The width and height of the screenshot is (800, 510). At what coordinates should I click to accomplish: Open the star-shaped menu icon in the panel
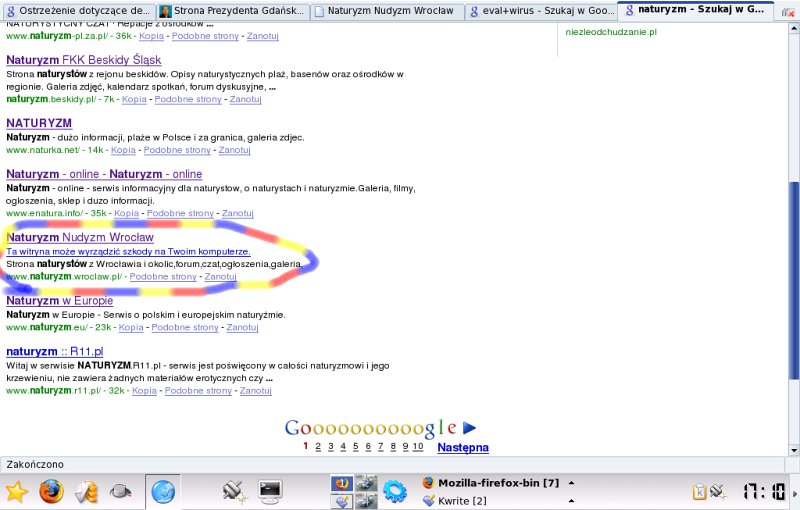(x=17, y=491)
